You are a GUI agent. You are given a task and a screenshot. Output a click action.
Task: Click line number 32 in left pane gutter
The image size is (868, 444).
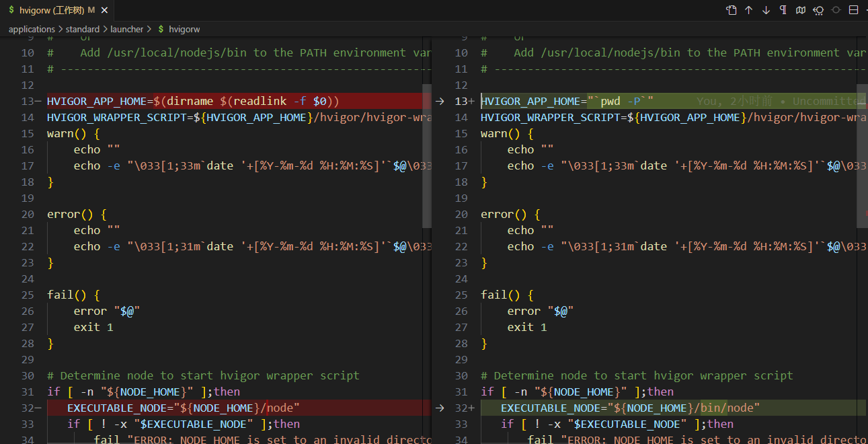click(27, 408)
